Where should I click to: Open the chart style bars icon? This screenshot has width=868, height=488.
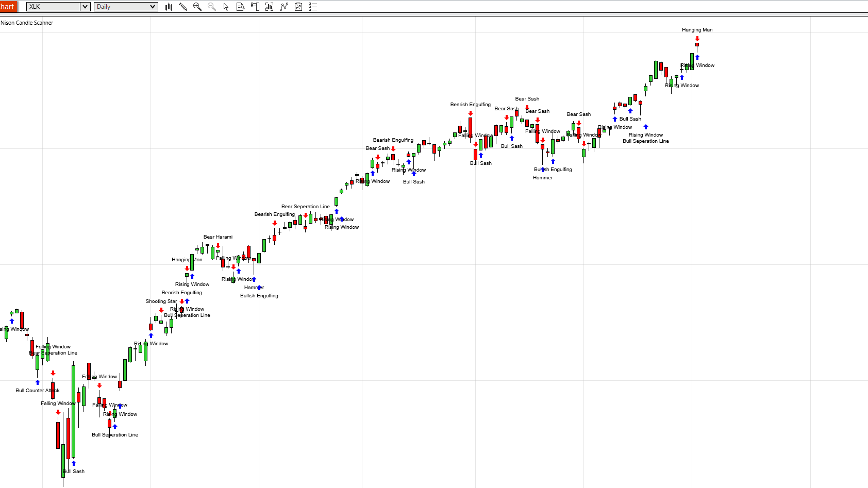169,7
